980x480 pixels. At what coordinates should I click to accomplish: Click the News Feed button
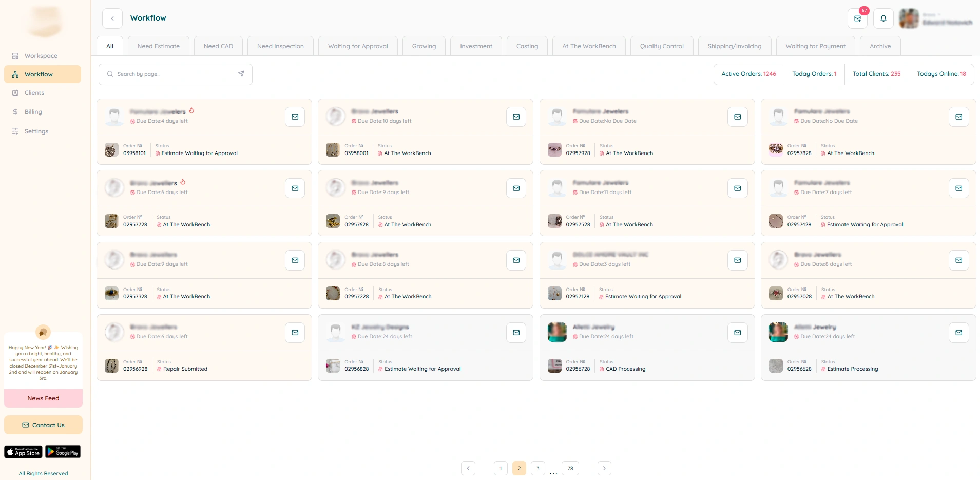[x=43, y=398]
